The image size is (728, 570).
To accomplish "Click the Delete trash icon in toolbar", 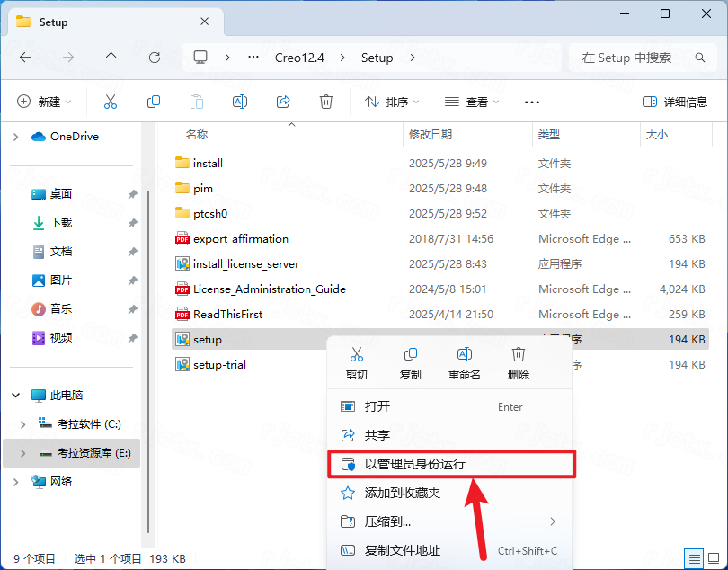I will [x=326, y=102].
